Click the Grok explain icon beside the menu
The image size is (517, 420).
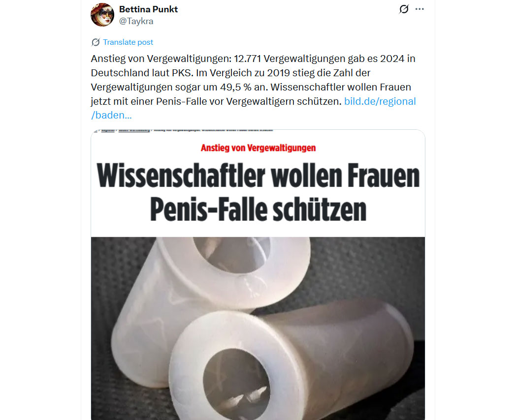click(x=404, y=9)
